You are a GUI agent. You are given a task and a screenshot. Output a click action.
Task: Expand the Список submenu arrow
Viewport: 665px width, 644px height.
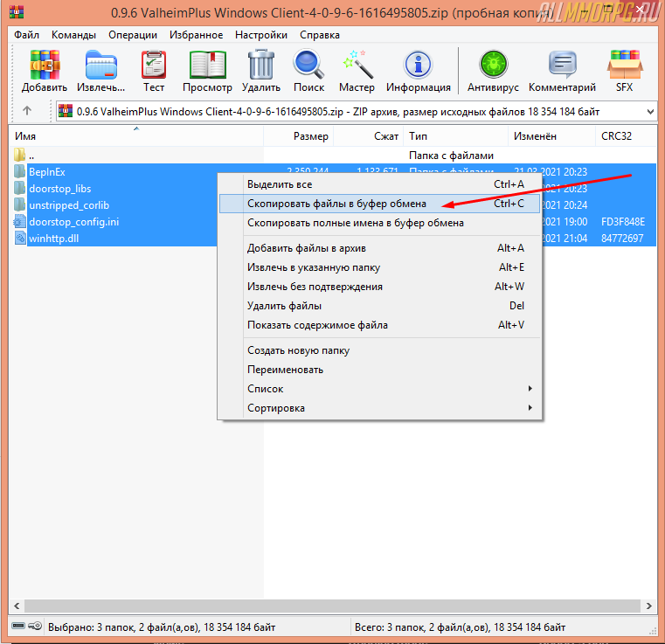[x=530, y=388]
